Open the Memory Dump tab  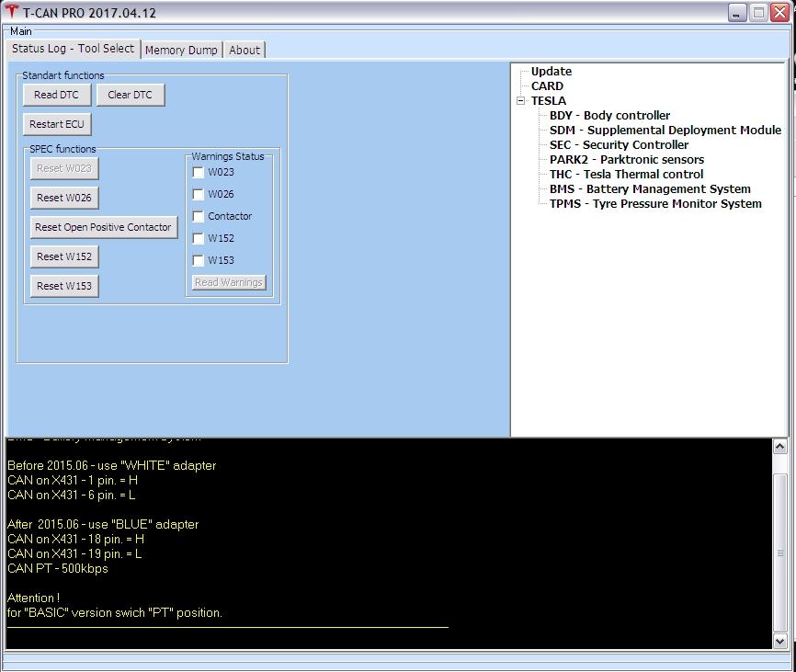(x=181, y=51)
